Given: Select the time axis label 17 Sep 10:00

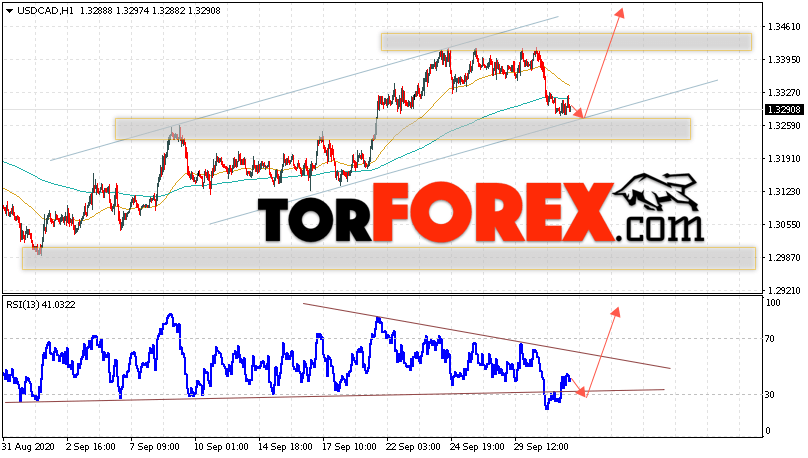Looking at the screenshot, I should pos(349,447).
